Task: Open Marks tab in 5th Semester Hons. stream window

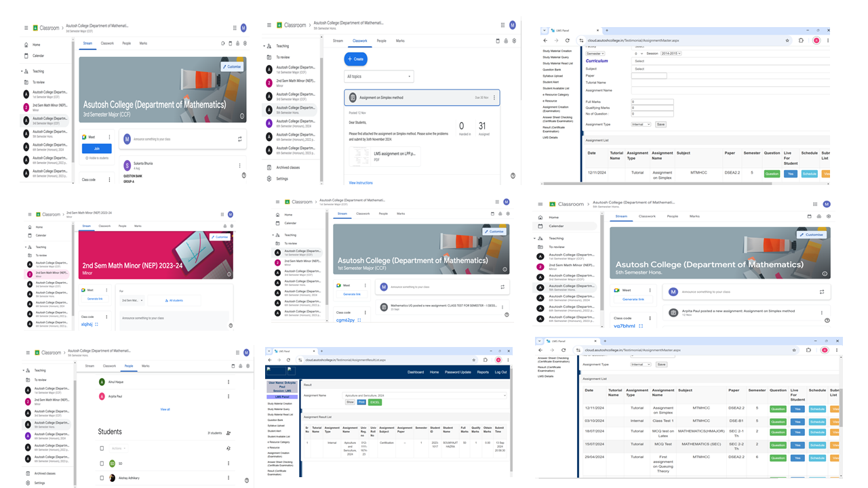Action: tap(694, 216)
